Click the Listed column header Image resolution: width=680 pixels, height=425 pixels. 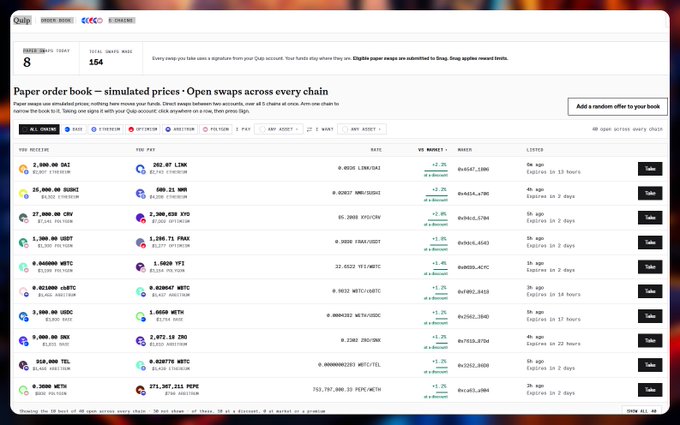(535, 150)
